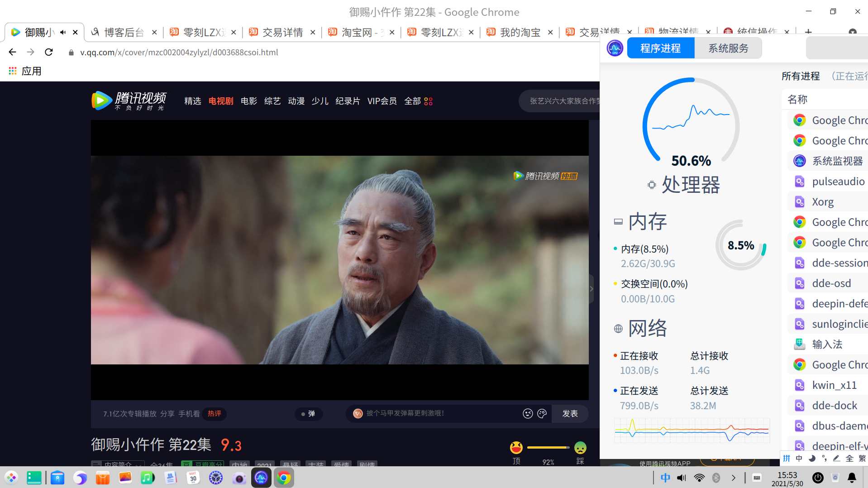Click the 手机看 link under the video
868x488 pixels.
click(x=189, y=414)
